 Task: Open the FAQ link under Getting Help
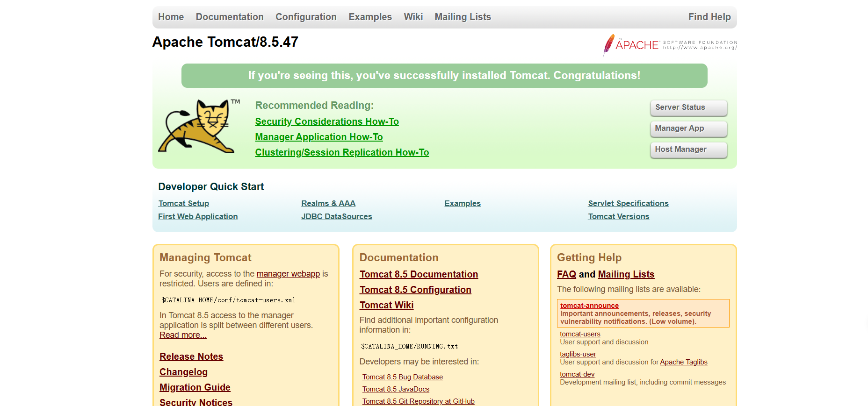click(566, 274)
